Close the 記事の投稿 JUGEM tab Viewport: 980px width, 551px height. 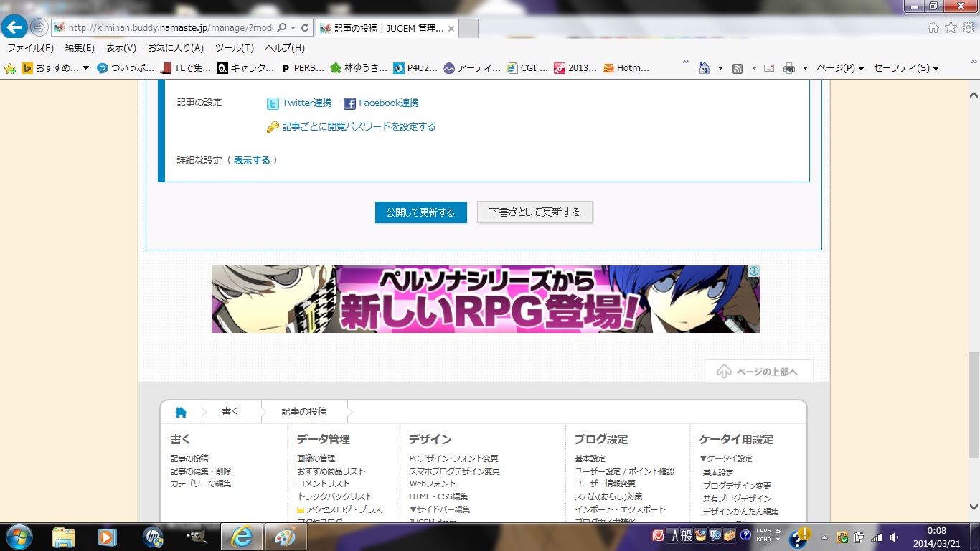point(451,29)
